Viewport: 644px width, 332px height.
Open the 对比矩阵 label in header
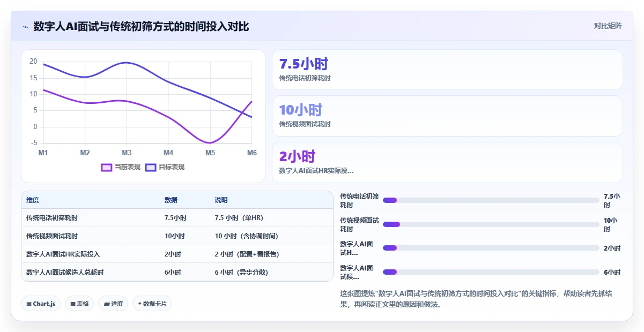click(x=608, y=26)
